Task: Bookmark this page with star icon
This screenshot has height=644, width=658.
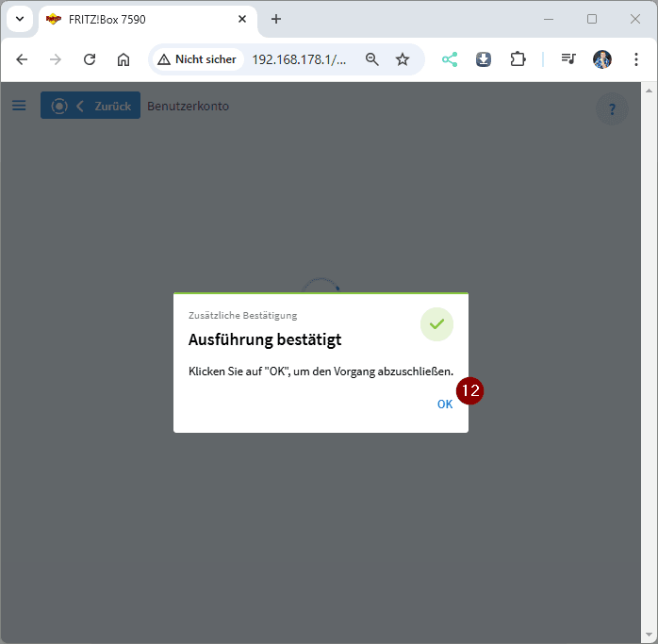Action: pos(403,59)
